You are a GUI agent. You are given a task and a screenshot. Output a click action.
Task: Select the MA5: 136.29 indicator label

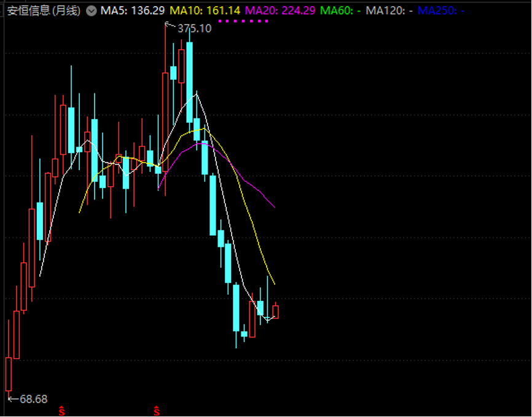[x=133, y=10]
